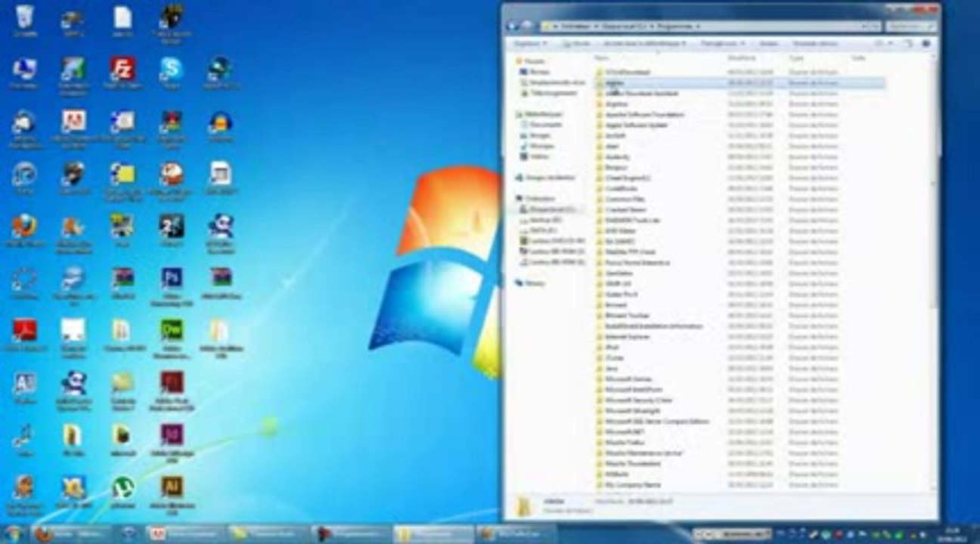Open Téléchargements in navigation pane
Screen dimensions: 980x544
coord(547,92)
